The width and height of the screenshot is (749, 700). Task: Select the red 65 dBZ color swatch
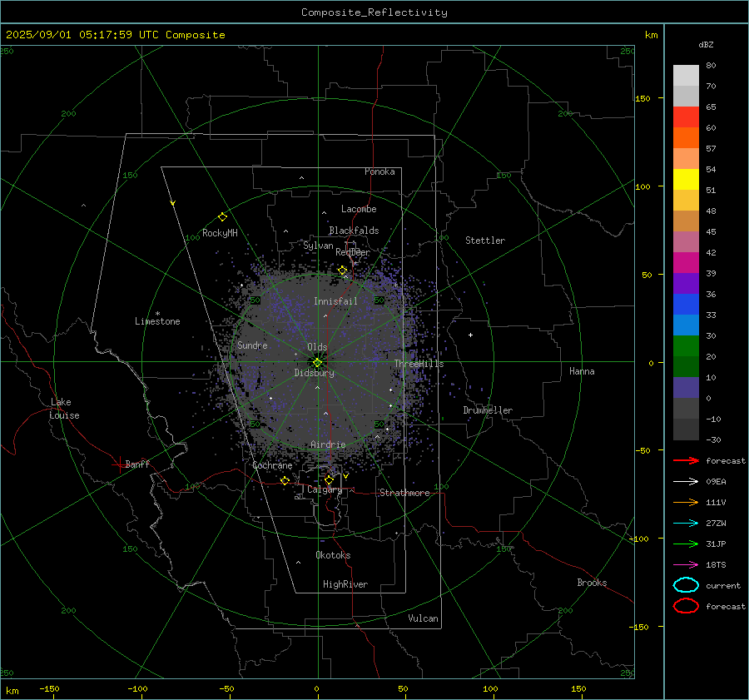coord(686,117)
